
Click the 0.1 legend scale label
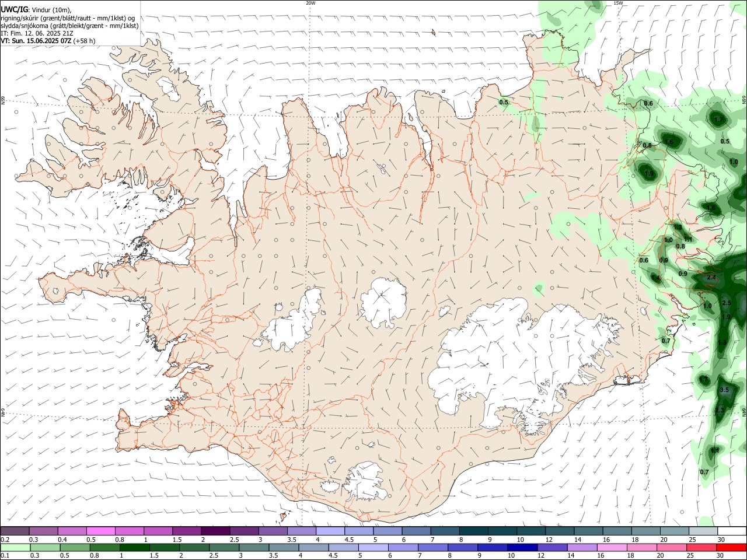tap(5, 556)
